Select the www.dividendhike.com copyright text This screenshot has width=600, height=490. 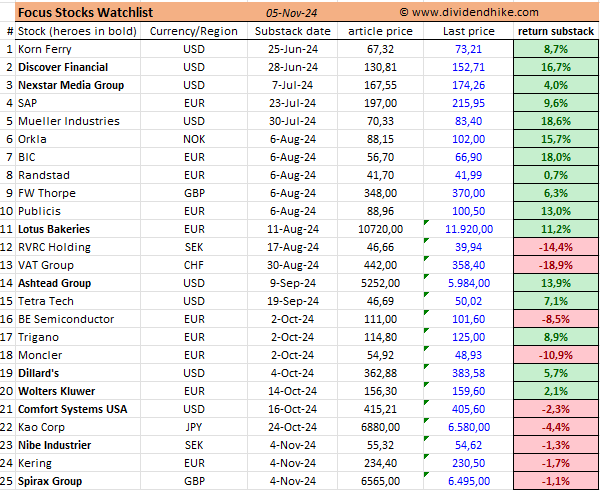[469, 13]
